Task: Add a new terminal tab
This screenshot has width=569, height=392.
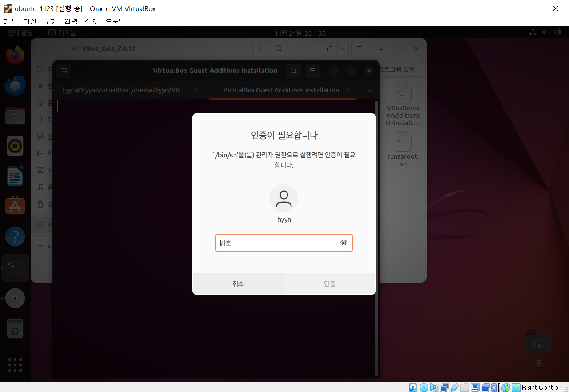Action: 64,71
